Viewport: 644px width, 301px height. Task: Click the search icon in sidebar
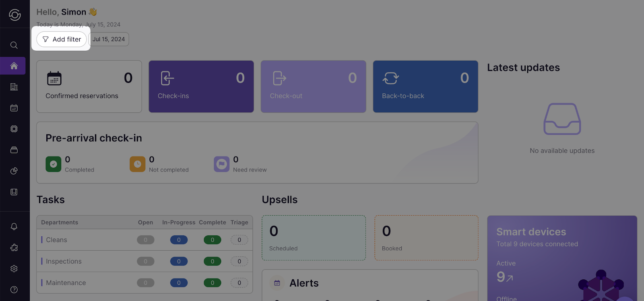14,45
